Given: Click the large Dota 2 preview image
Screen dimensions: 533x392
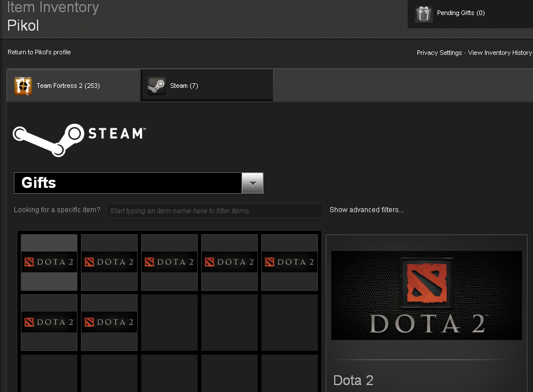Looking at the screenshot, I should click(427, 295).
